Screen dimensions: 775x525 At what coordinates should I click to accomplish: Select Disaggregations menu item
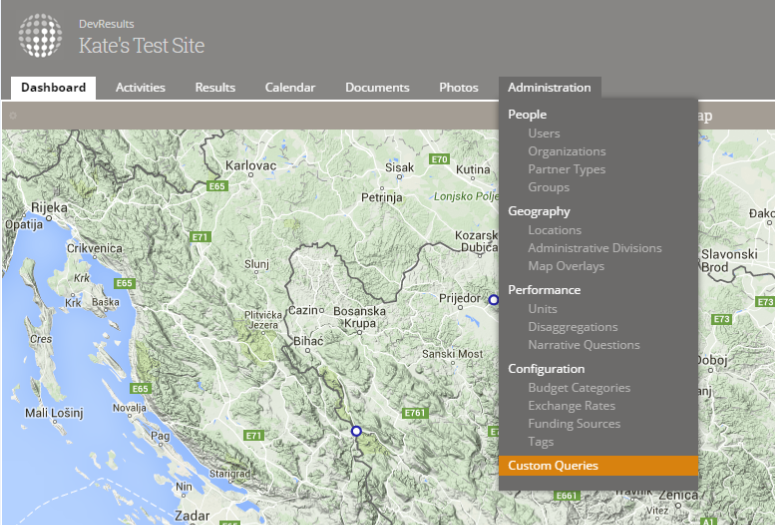point(572,327)
